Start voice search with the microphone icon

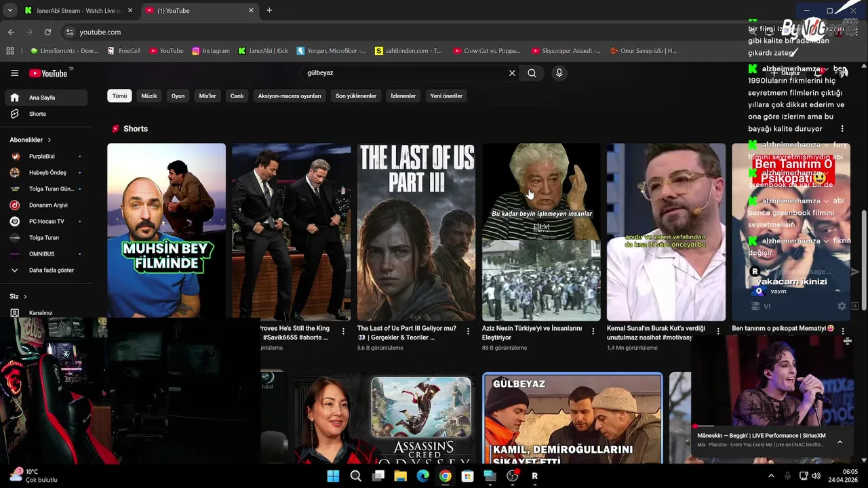pyautogui.click(x=559, y=73)
